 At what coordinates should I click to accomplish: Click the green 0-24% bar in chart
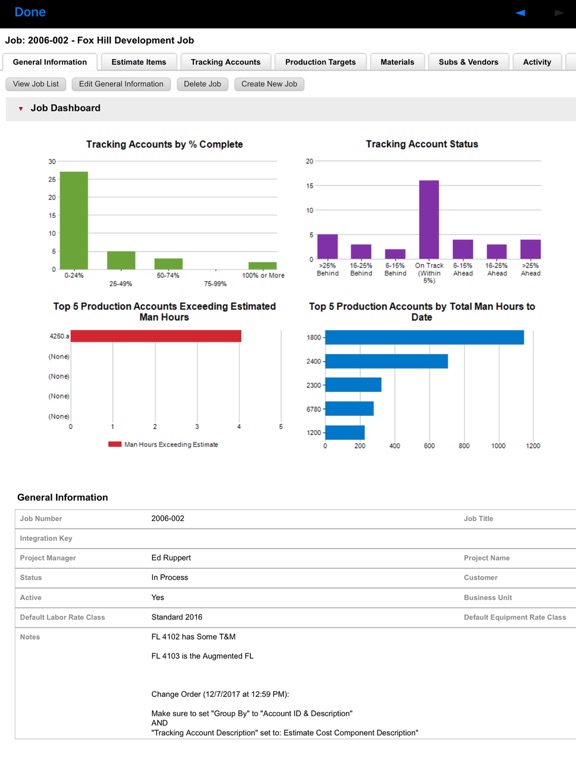[74, 220]
